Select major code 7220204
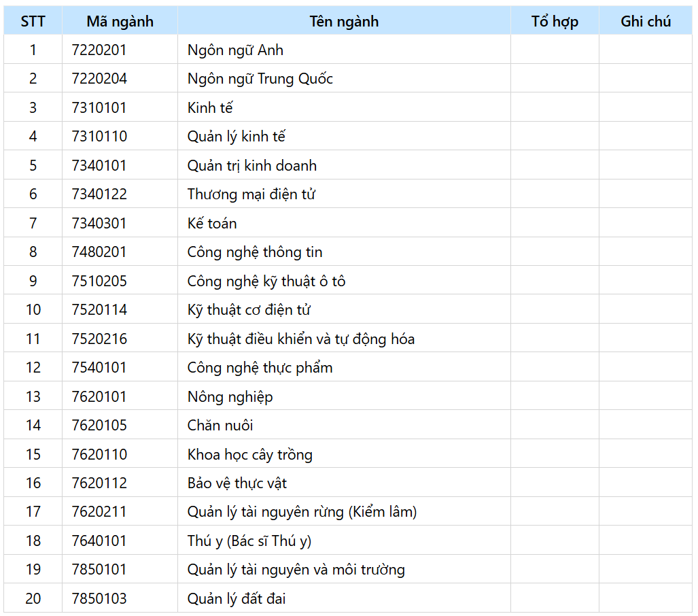This screenshot has width=698, height=616. coord(99,79)
